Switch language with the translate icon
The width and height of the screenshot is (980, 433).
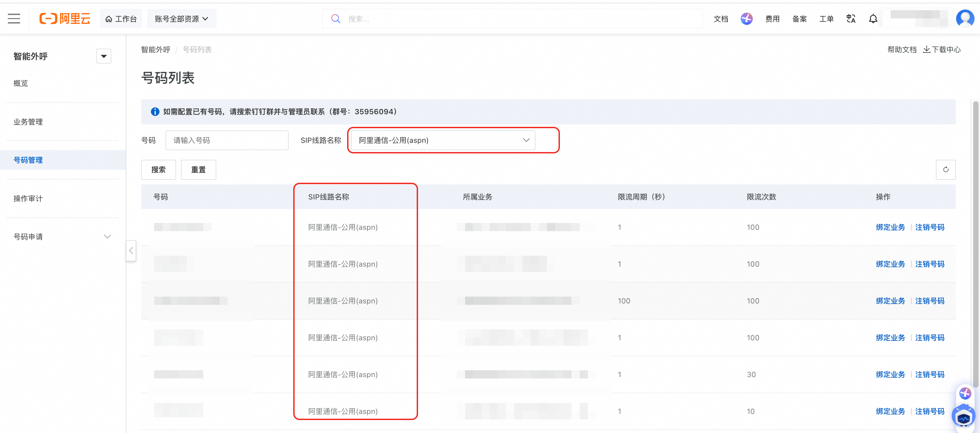tap(851, 19)
